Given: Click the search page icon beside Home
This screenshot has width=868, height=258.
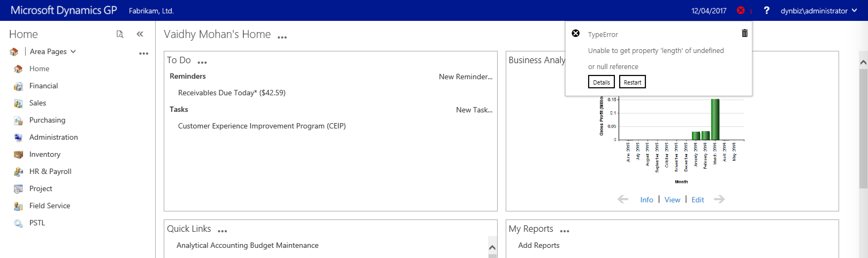Looking at the screenshot, I should (120, 34).
